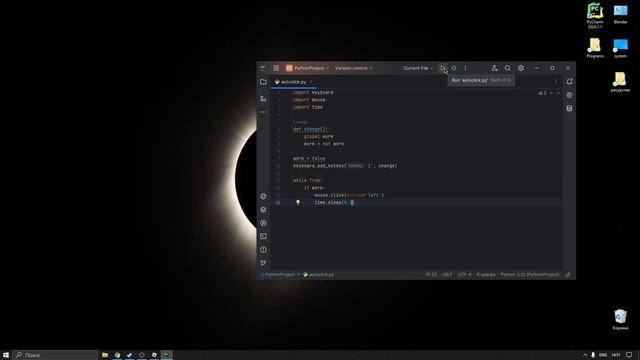Viewport: 640px width, 360px height.
Task: Click the 'work = not work' line
Action: coord(324,144)
